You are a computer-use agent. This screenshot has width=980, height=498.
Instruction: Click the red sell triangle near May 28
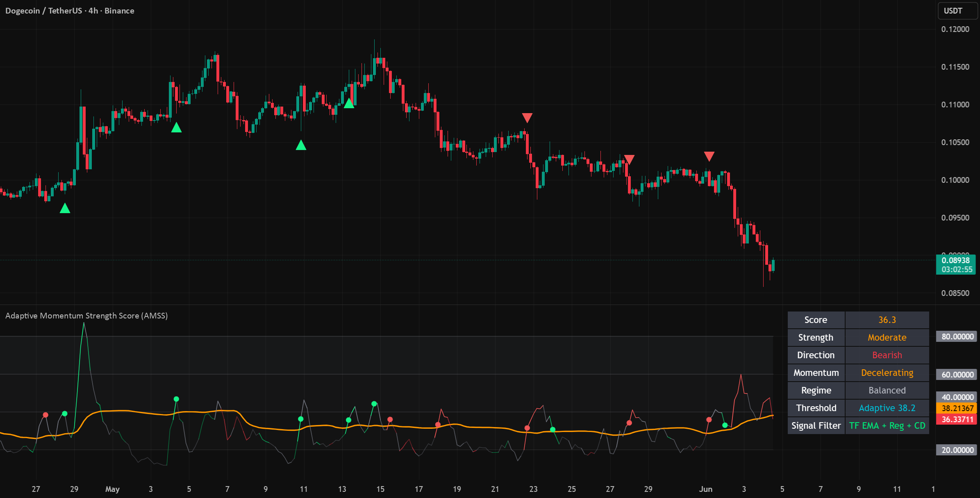(x=629, y=160)
